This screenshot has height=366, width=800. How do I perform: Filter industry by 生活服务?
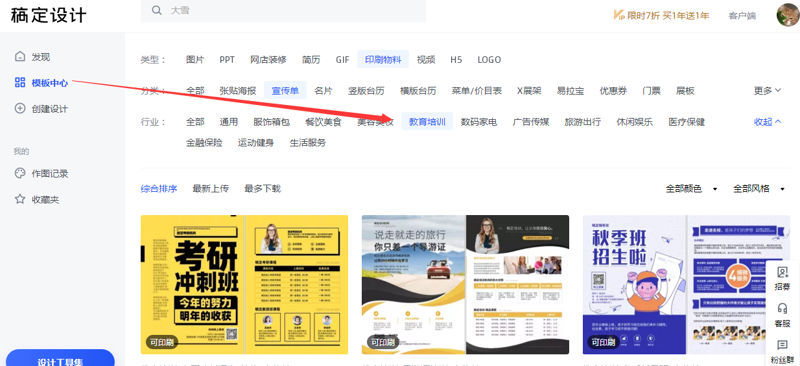(308, 143)
